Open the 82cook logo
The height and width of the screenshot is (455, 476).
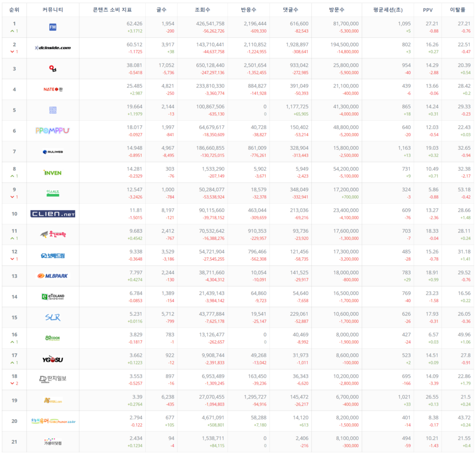point(53,338)
